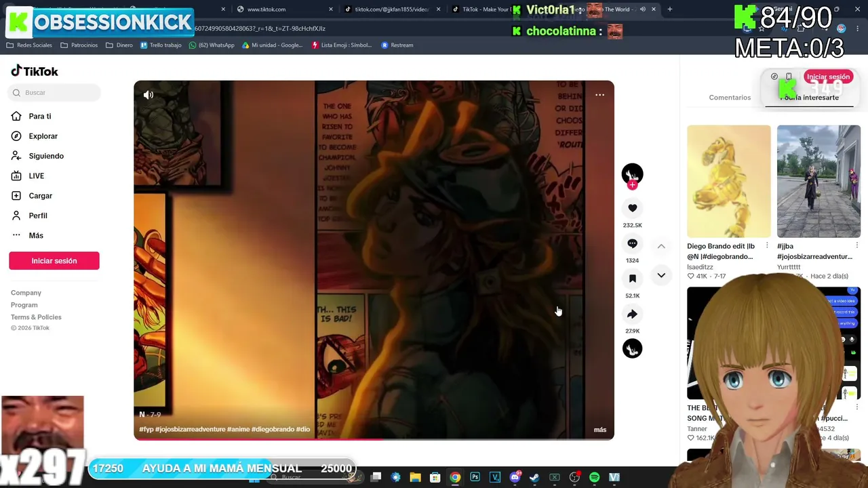The image size is (868, 488).
Task: Open the Lista Emoji bookmark
Action: pyautogui.click(x=342, y=45)
